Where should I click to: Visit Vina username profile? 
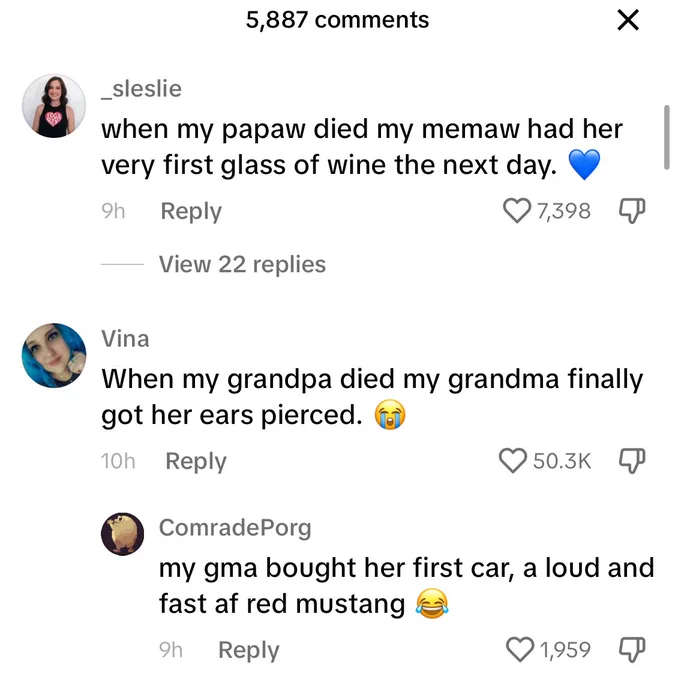point(125,339)
